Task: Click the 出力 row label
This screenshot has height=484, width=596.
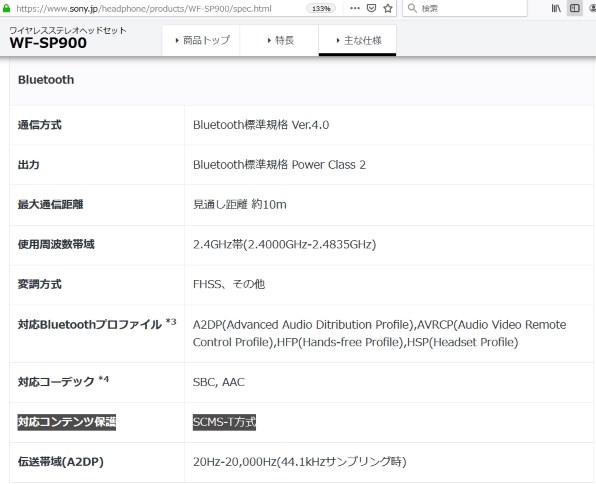Action: pos(29,165)
